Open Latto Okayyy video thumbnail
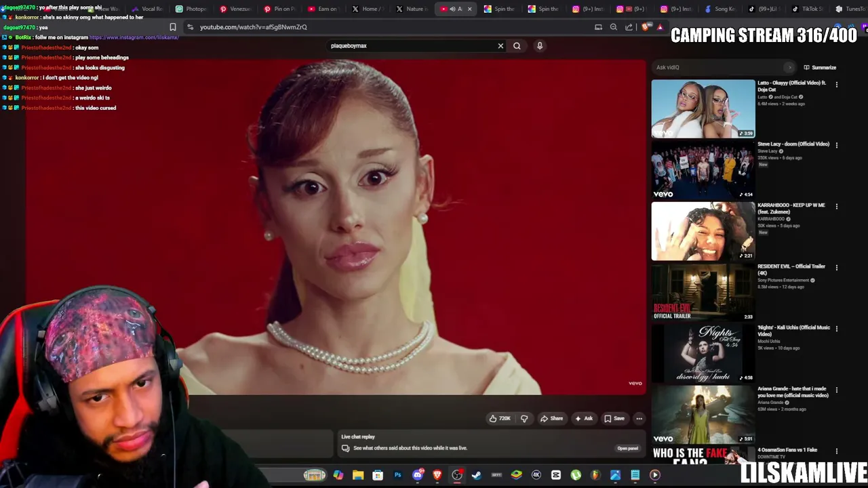The width and height of the screenshot is (868, 488). coord(703,109)
